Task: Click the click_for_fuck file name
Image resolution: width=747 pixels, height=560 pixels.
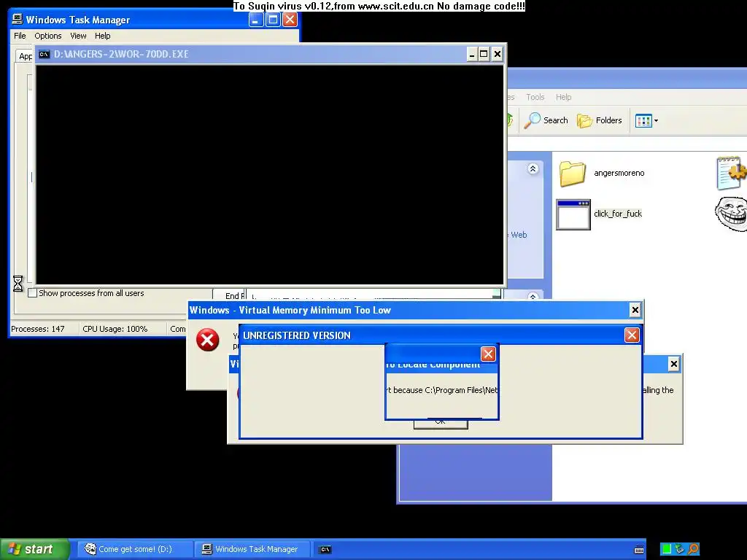Action: coord(618,214)
